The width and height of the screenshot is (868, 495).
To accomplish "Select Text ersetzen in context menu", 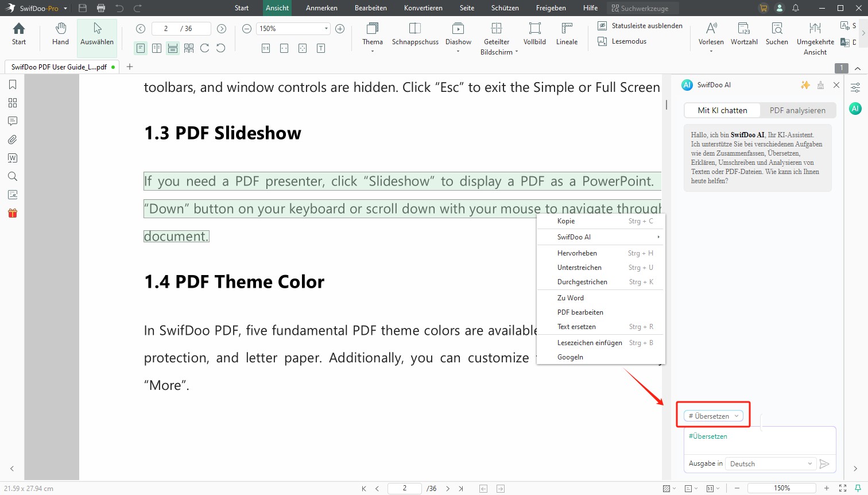I will (600, 327).
